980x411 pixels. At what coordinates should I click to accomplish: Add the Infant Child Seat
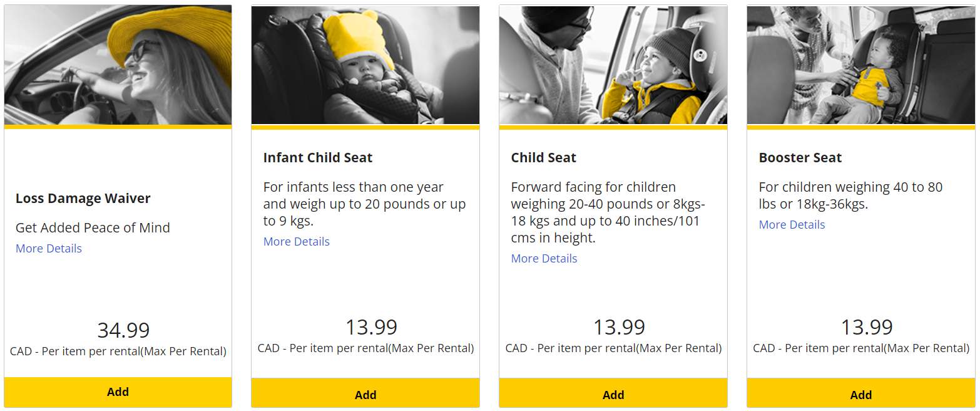pyautogui.click(x=365, y=395)
